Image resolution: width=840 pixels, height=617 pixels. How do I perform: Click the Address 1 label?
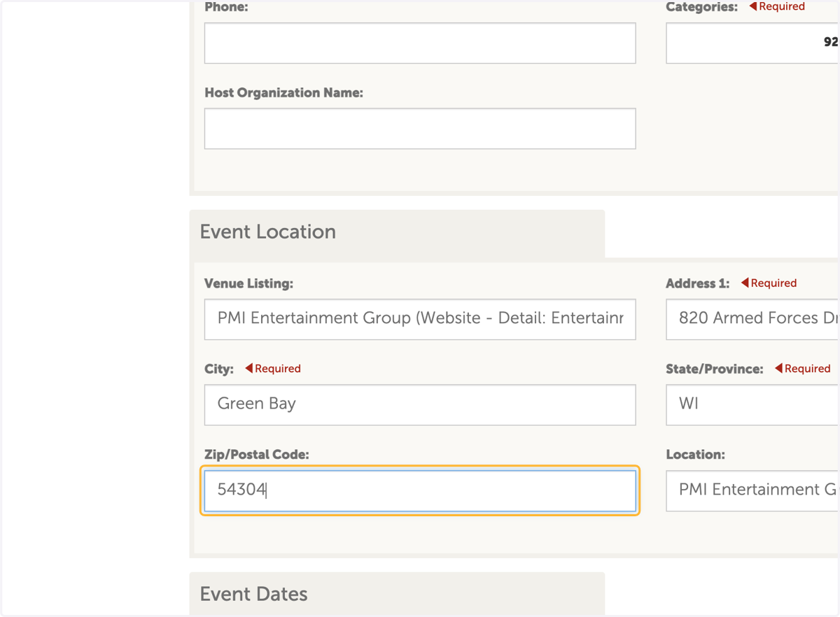coord(697,283)
